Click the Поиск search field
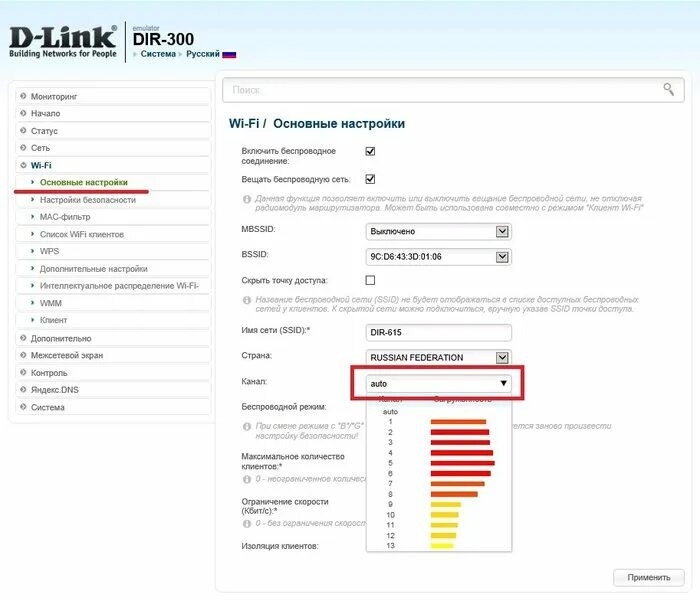 point(453,90)
